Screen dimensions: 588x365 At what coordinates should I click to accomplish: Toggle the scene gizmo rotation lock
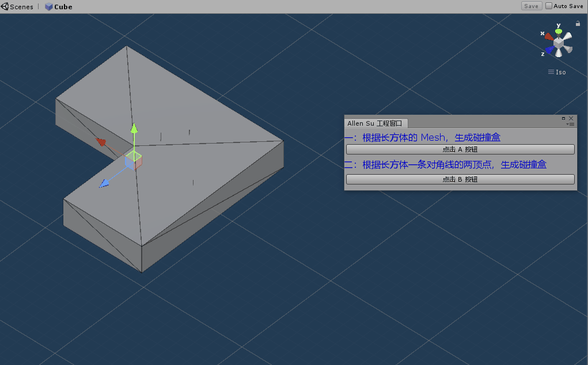click(578, 24)
